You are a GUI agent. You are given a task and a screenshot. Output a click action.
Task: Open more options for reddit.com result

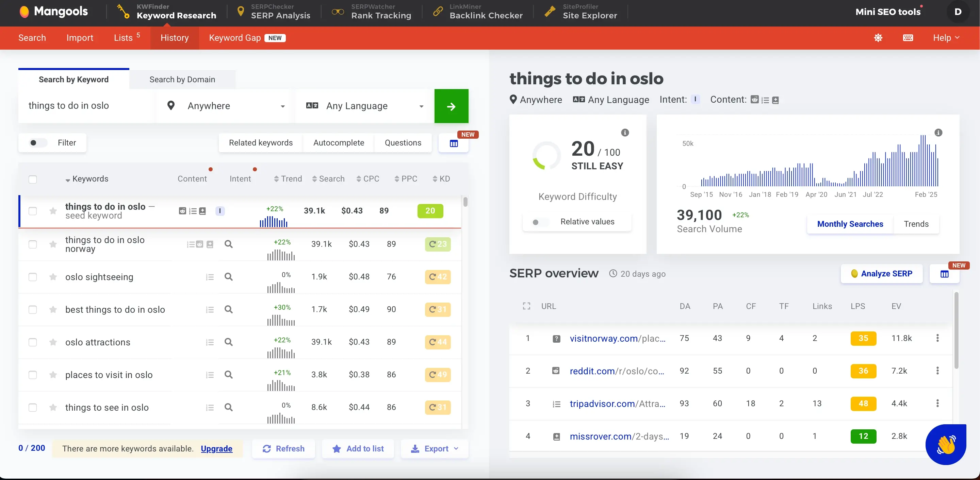click(937, 371)
